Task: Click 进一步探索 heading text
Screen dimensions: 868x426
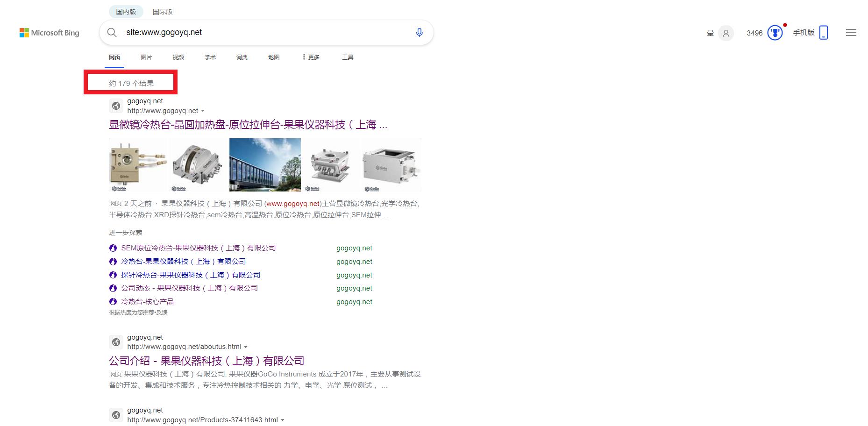Action: [126, 233]
